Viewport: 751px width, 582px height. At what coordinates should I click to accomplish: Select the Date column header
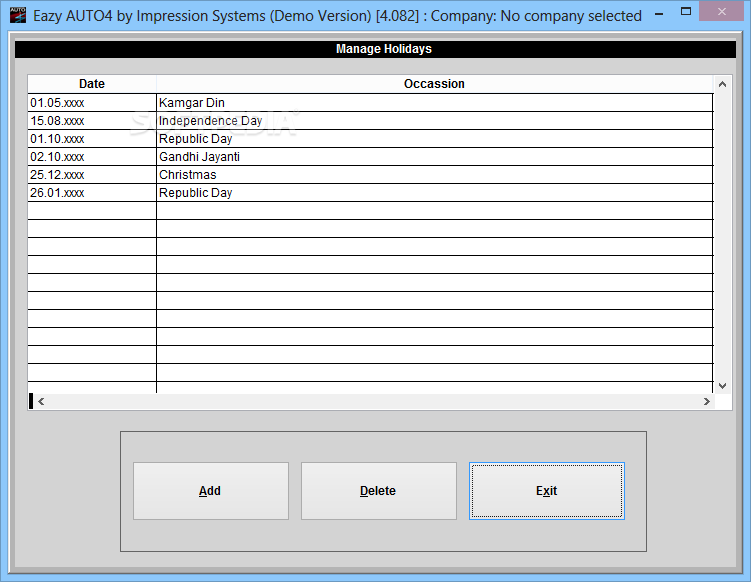tap(92, 84)
